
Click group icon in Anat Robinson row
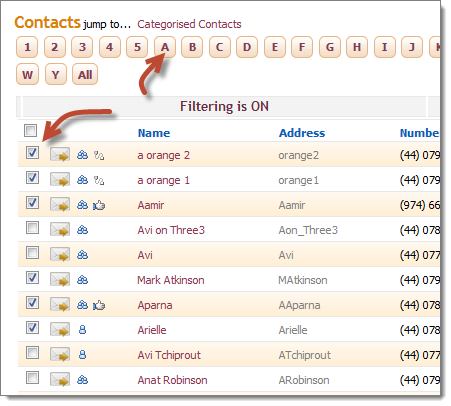coord(82,380)
